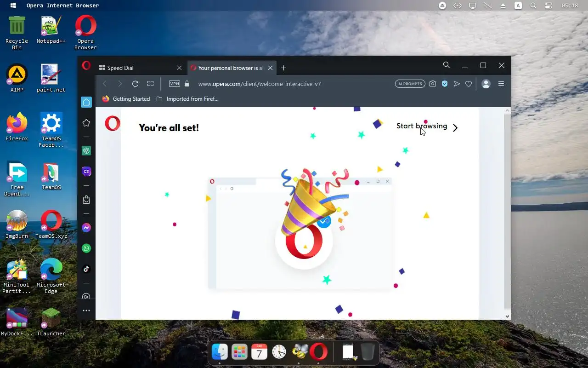Open the Opera menu logo

[x=86, y=66]
